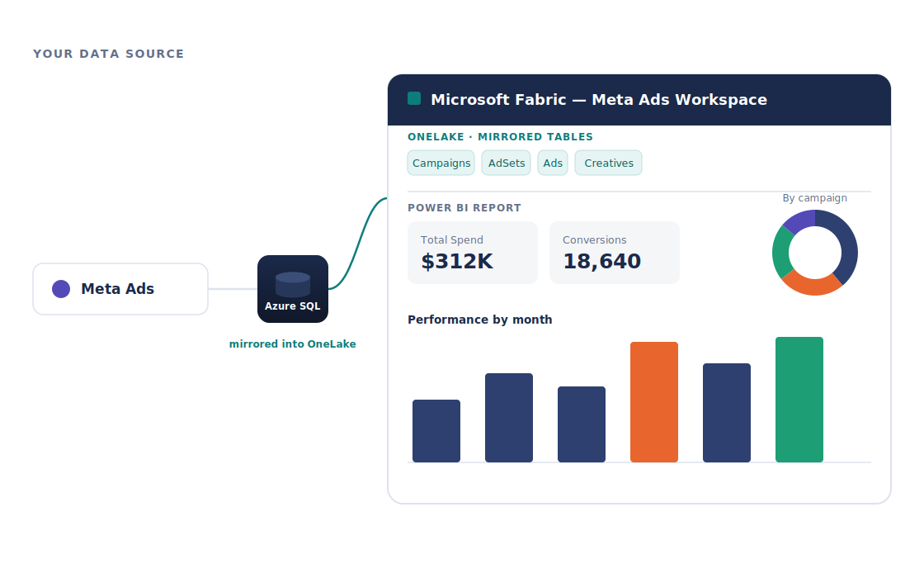
Task: Open the Ads mirrored table chip
Action: pos(553,163)
